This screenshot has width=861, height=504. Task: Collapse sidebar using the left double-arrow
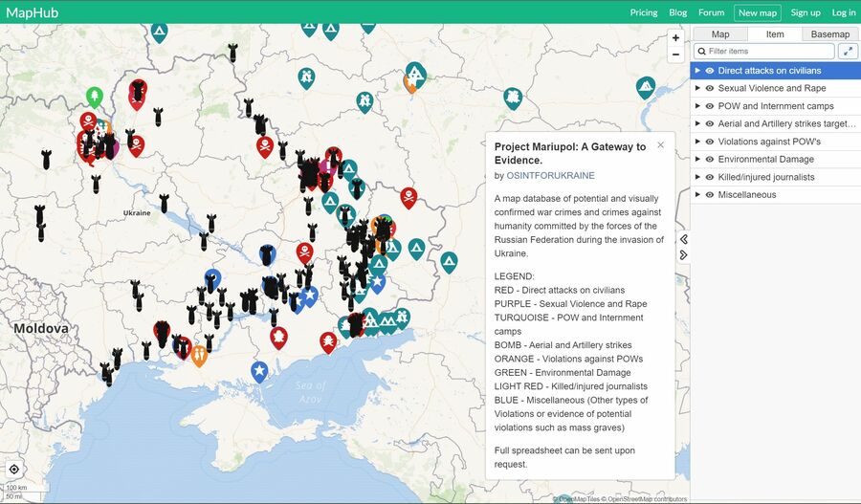coord(684,239)
